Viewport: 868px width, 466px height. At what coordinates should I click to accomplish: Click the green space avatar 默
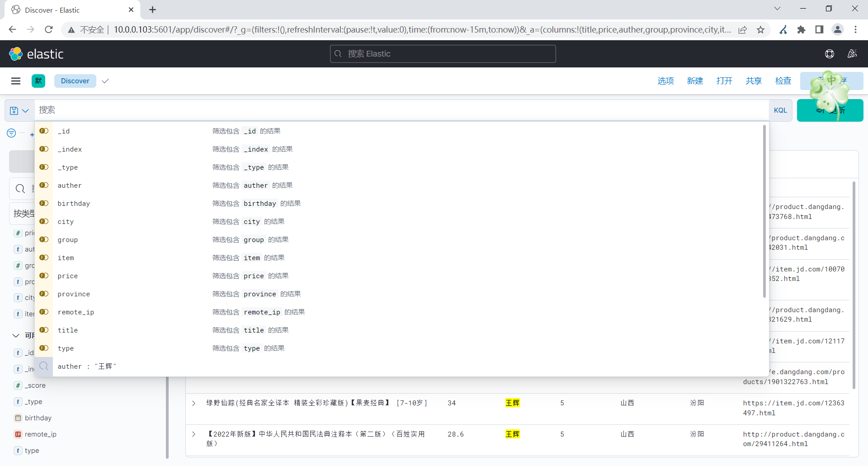pos(38,81)
